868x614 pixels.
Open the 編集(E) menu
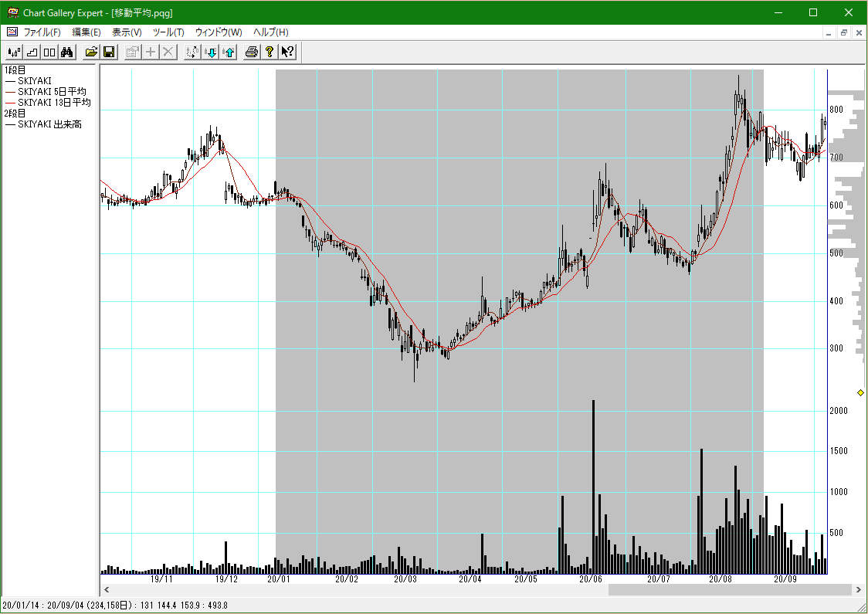tap(86, 32)
